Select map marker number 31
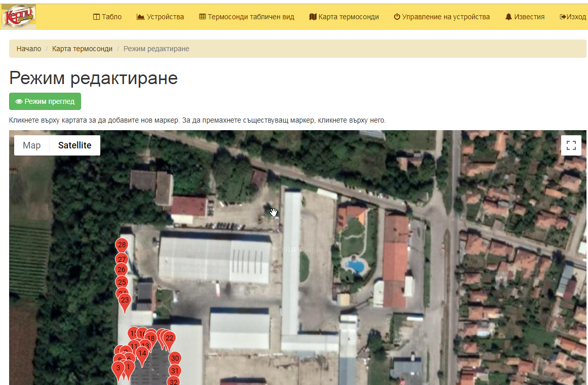This screenshot has width=588, height=385. pyautogui.click(x=175, y=371)
